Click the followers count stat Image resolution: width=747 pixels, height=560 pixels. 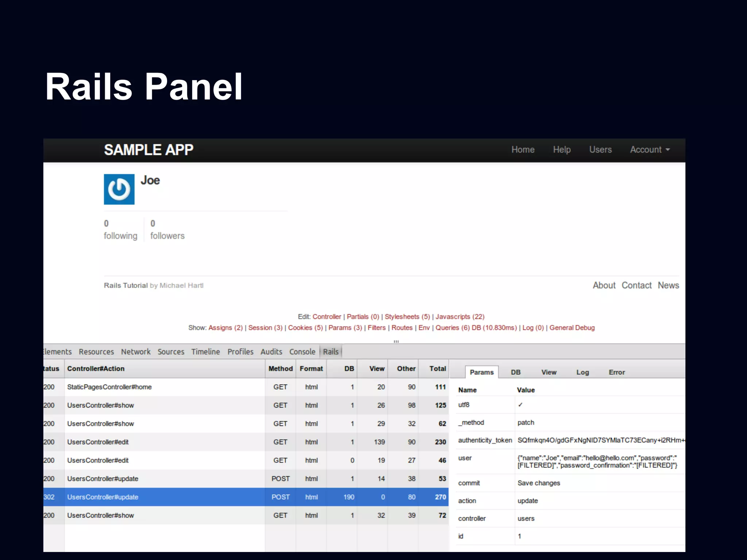click(x=167, y=230)
